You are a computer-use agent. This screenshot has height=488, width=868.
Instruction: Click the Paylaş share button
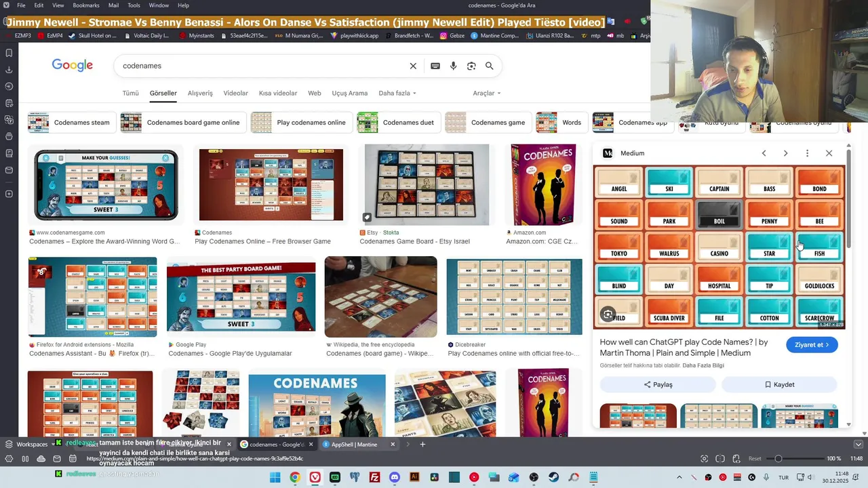click(x=658, y=384)
